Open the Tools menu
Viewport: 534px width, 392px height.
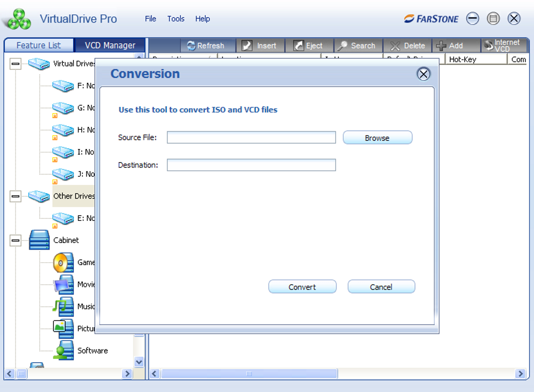pos(176,19)
